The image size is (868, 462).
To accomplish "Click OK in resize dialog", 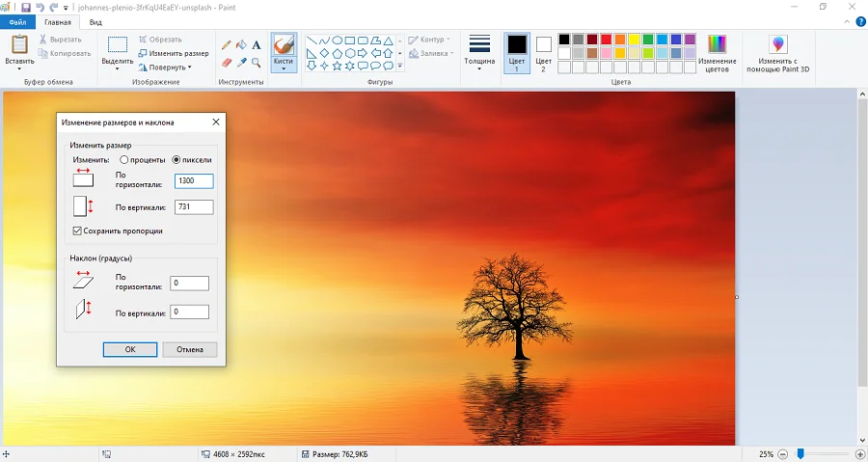I will (x=129, y=349).
